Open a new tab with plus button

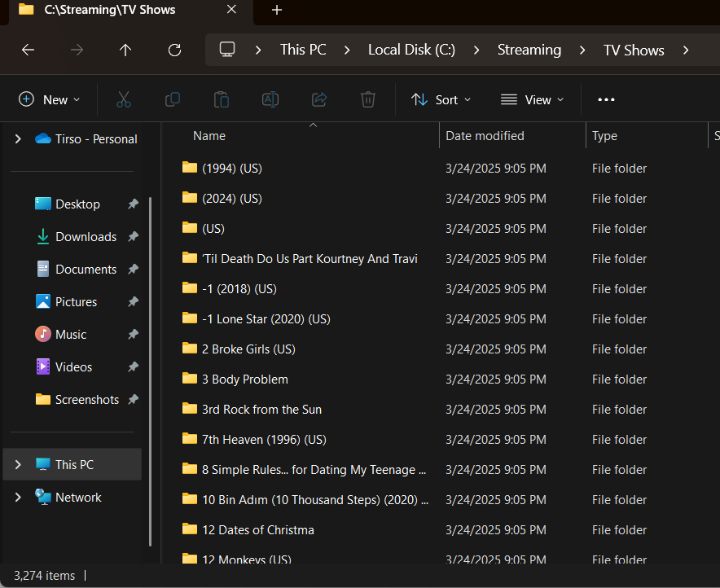click(277, 10)
